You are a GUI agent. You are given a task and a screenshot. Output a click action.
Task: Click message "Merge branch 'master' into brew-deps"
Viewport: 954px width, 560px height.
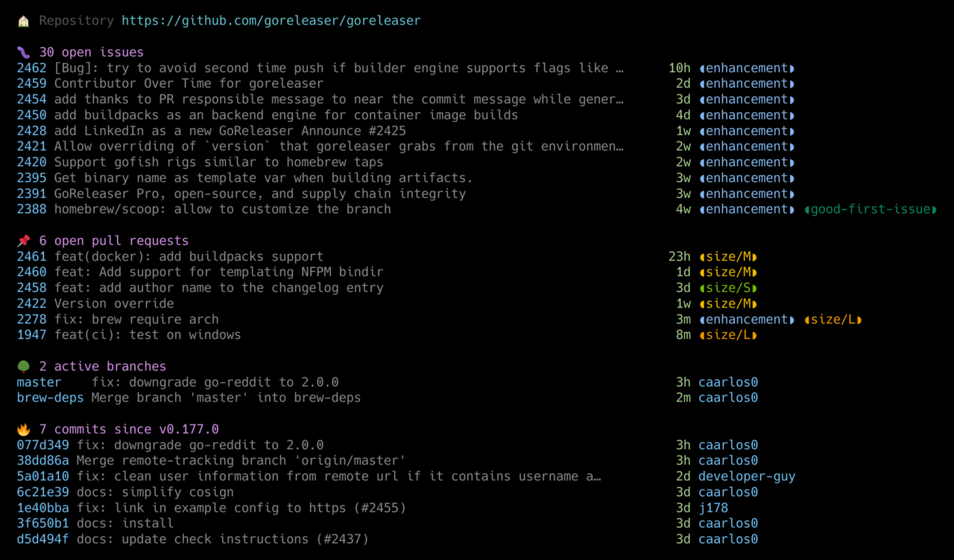click(x=227, y=398)
